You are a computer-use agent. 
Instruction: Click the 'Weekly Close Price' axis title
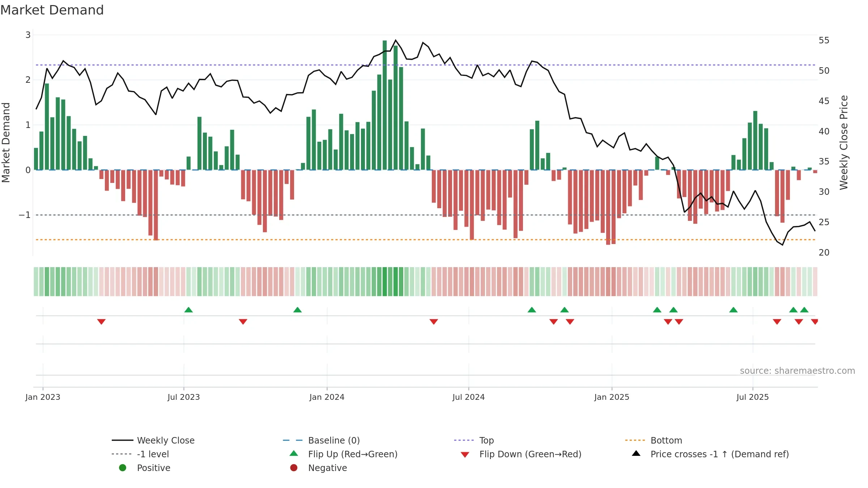click(x=844, y=142)
